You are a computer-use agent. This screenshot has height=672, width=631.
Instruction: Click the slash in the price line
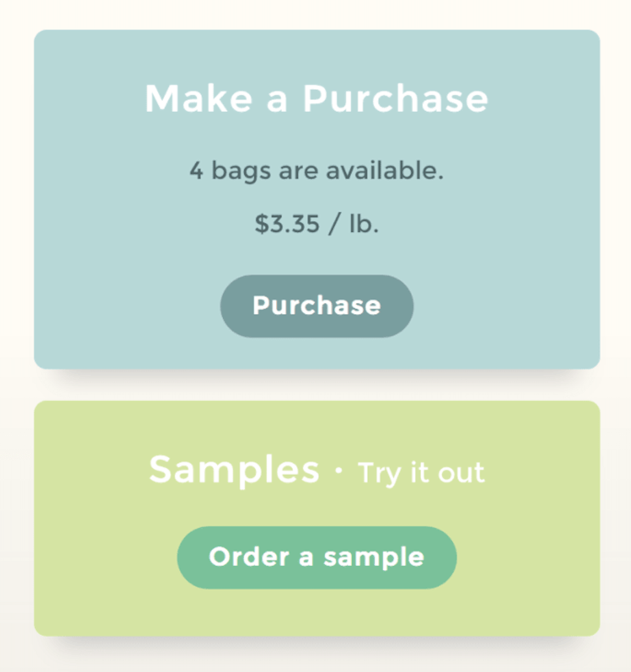(334, 224)
